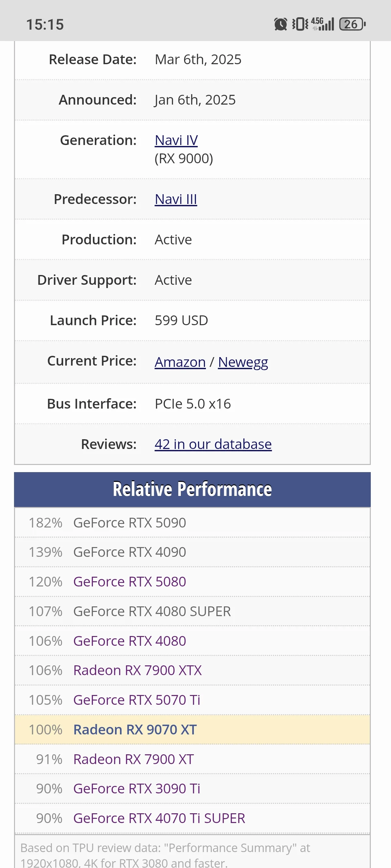
Task: Open the Navi IV generation link
Action: [176, 140]
